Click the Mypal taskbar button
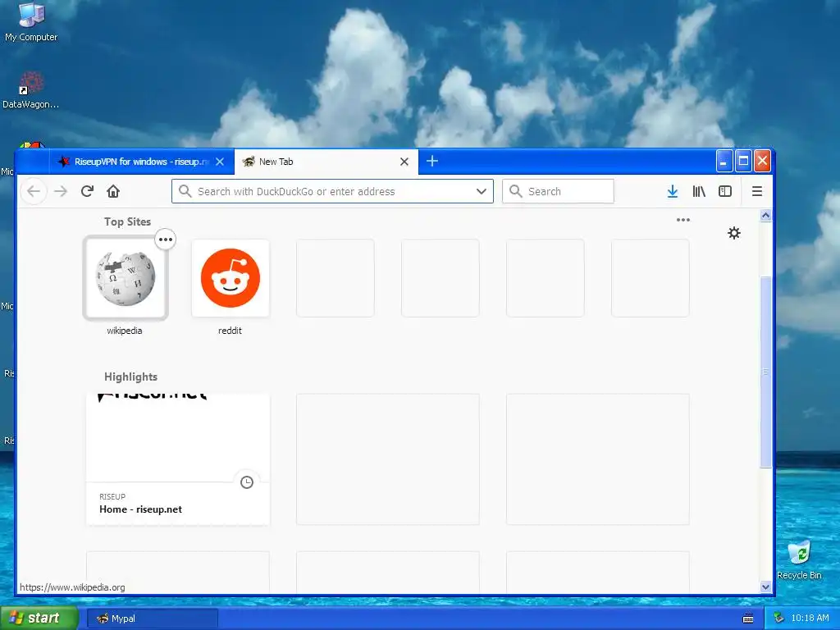The image size is (840, 630). coord(153,619)
